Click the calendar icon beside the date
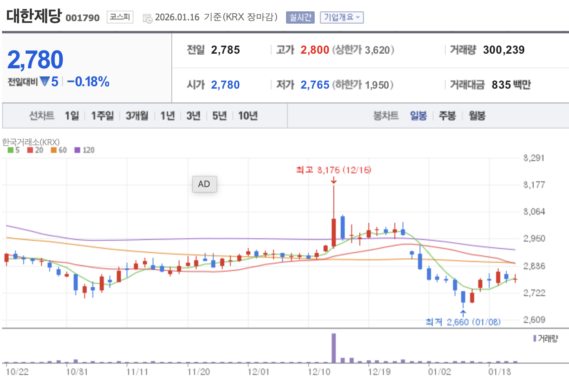This screenshot has width=569, height=392. (147, 18)
